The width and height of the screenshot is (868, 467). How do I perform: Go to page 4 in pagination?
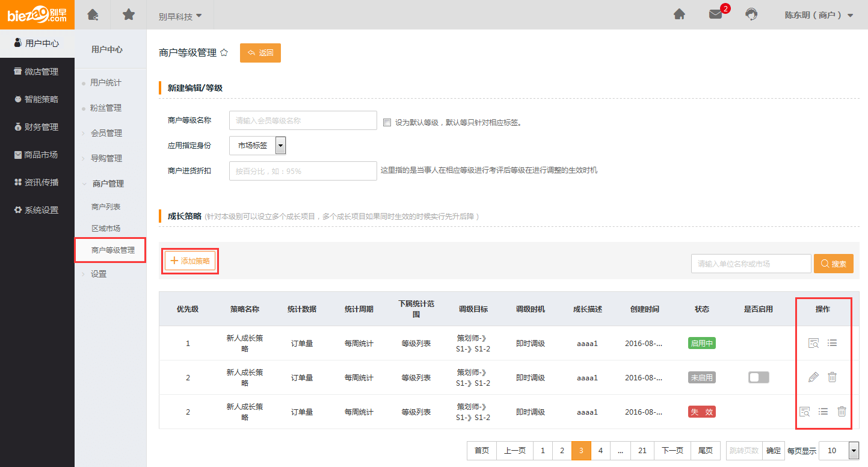click(x=600, y=450)
